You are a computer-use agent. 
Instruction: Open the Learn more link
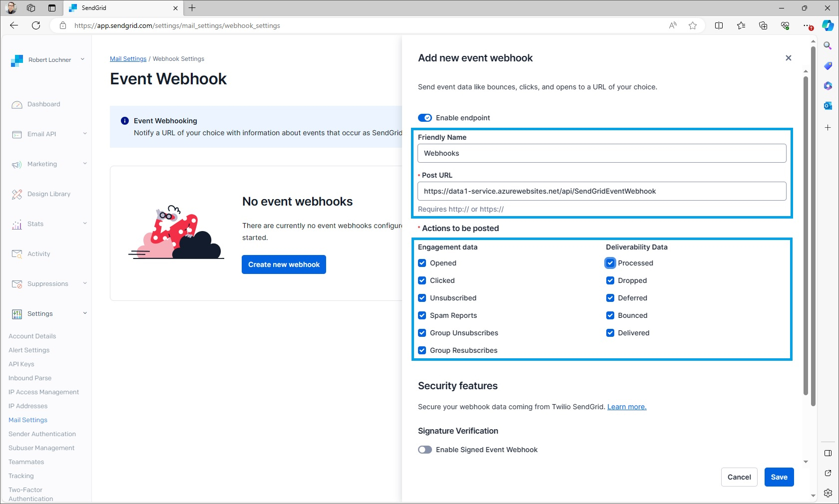point(627,407)
